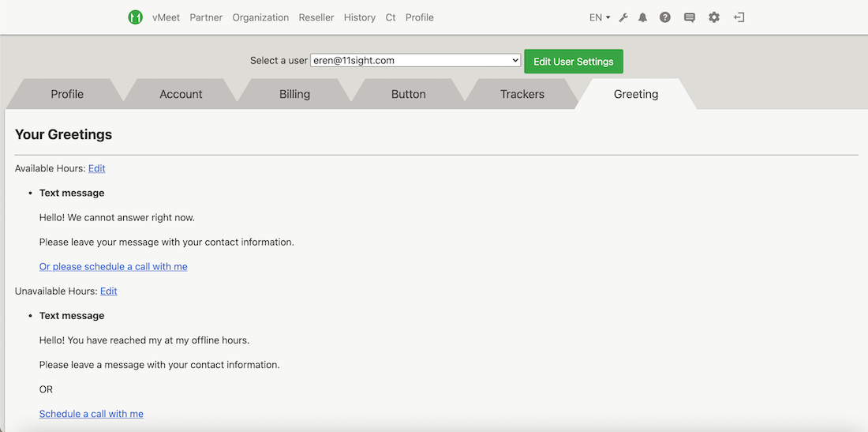Image resolution: width=868 pixels, height=432 pixels.
Task: Click the Edit User Settings button
Action: click(x=574, y=62)
